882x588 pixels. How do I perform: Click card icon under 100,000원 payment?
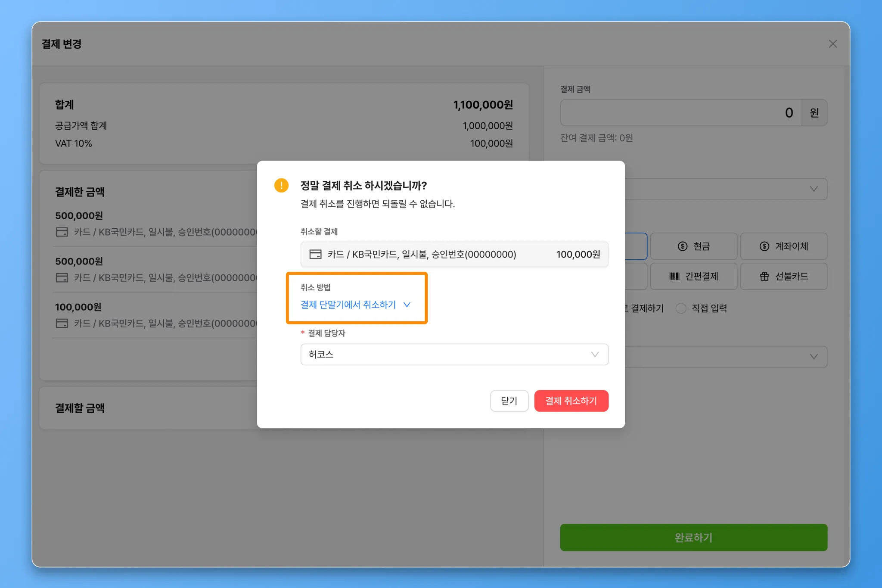click(62, 324)
